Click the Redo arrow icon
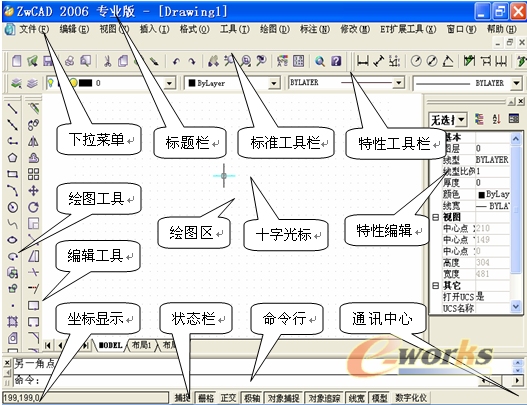Viewport: 527px width, 405px height. pos(192,61)
